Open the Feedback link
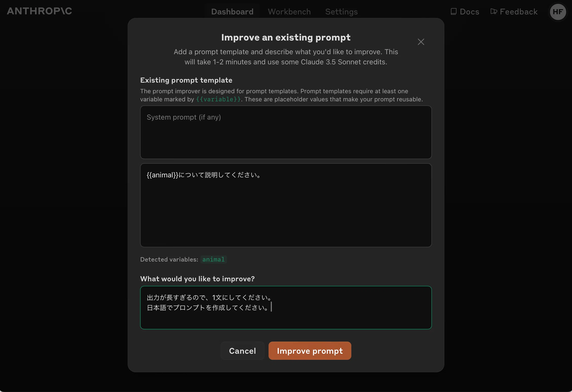 pos(514,12)
